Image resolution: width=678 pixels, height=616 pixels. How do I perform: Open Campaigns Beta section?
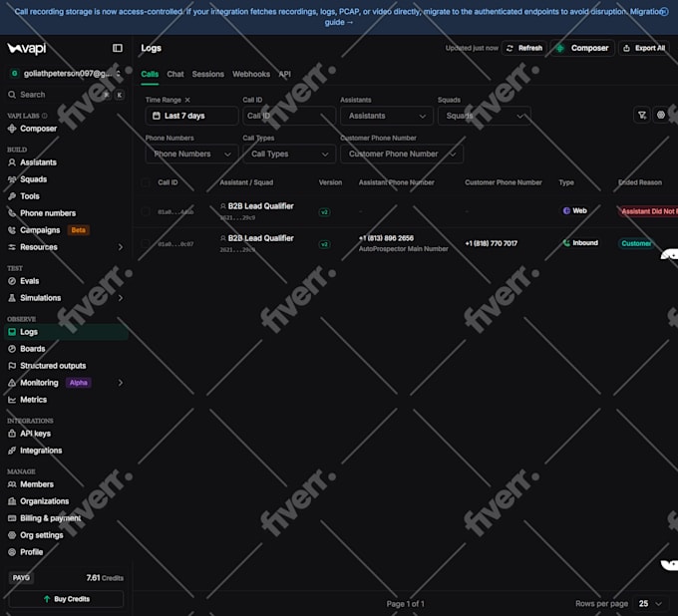tap(49, 230)
